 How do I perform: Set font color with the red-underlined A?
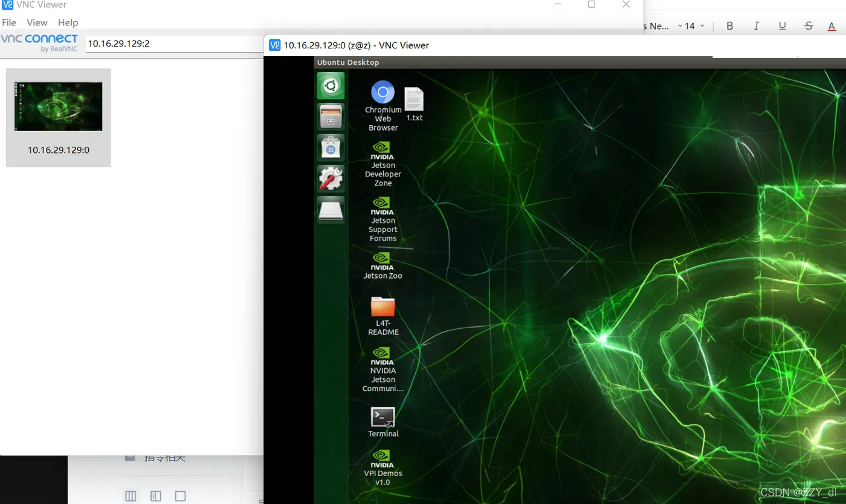[832, 26]
